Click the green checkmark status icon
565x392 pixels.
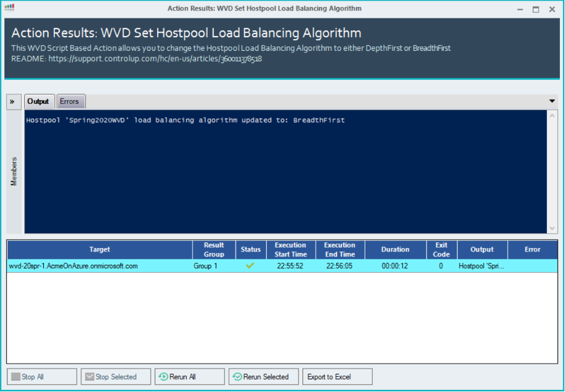pos(250,266)
